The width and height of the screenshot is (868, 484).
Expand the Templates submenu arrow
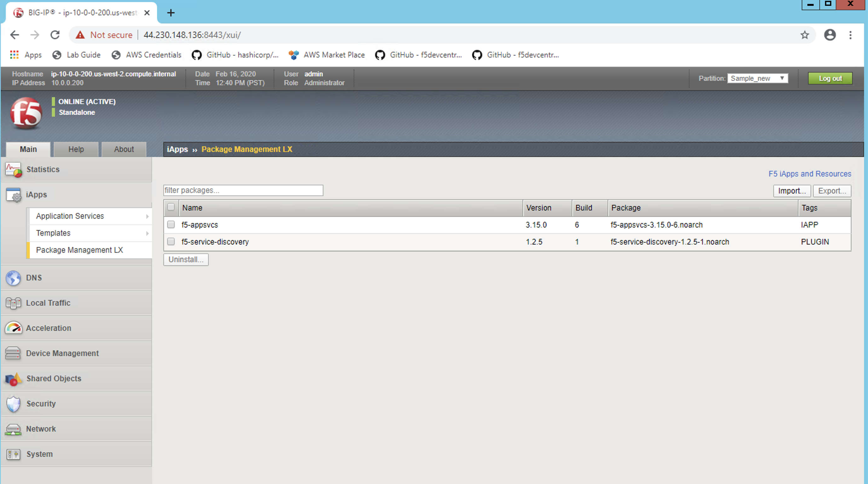(x=147, y=233)
